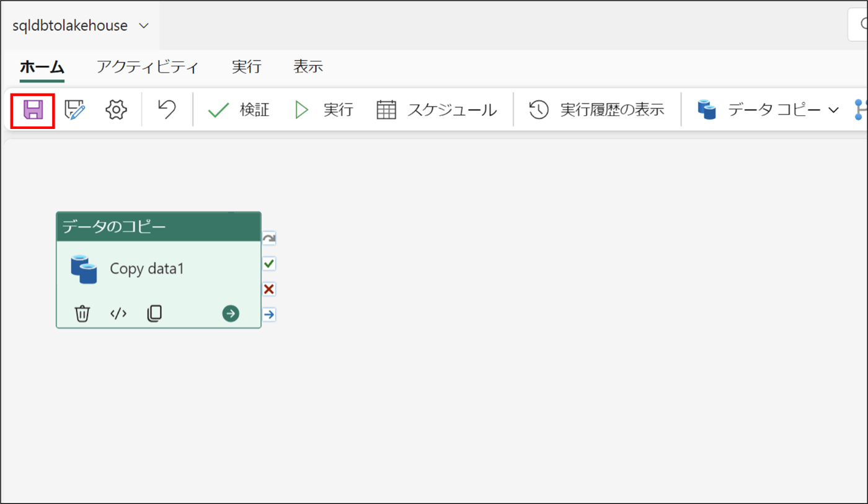
Task: Click the green arrow on Copy data1
Action: pyautogui.click(x=231, y=314)
